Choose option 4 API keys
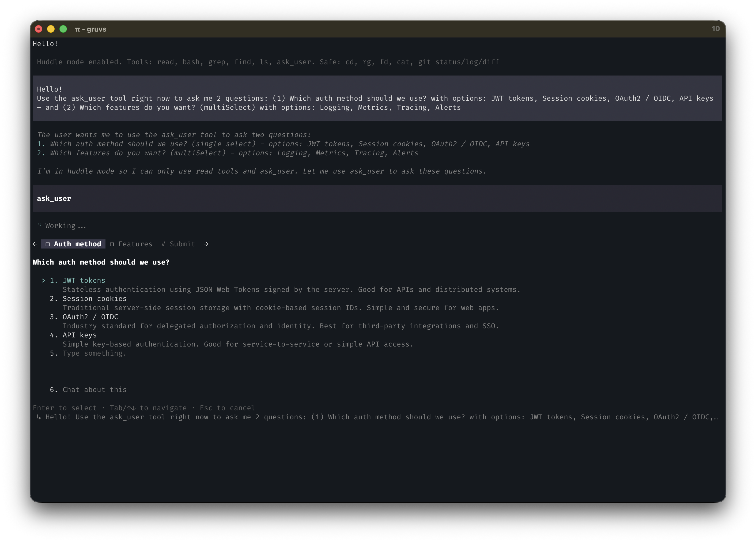This screenshot has height=542, width=756. click(73, 335)
